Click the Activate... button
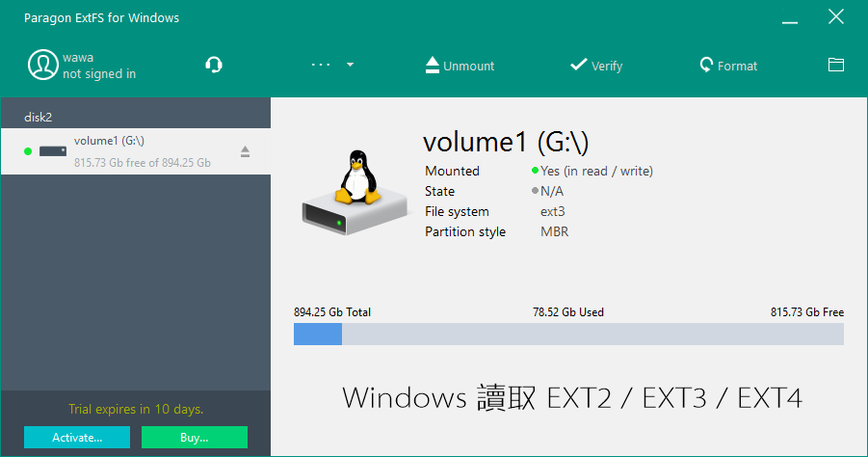This screenshot has width=868, height=457. (77, 437)
